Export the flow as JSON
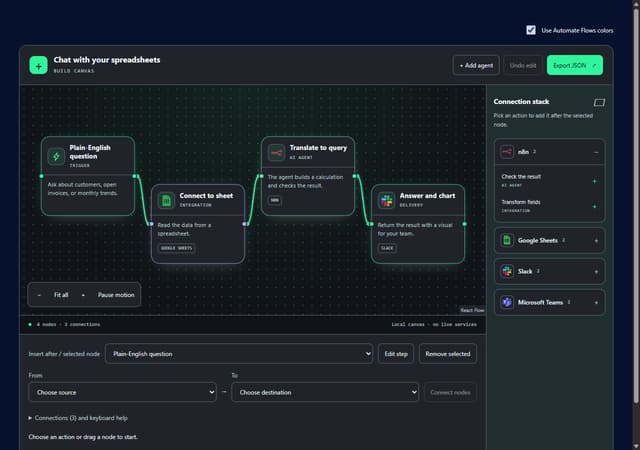This screenshot has height=450, width=640. click(x=575, y=65)
